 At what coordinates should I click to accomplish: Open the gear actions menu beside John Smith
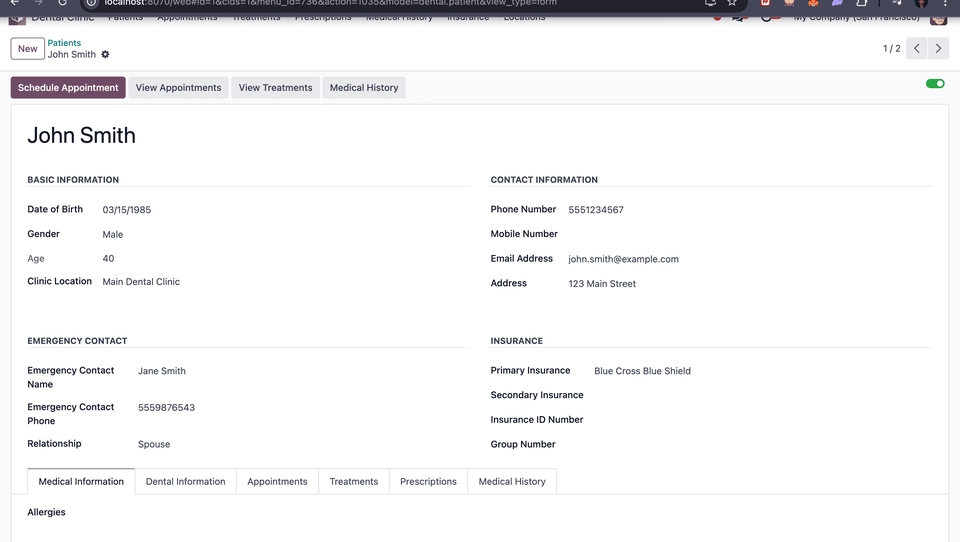click(105, 55)
